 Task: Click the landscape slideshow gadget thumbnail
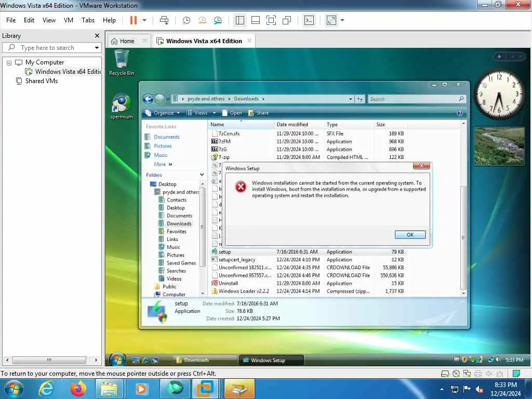[x=499, y=146]
